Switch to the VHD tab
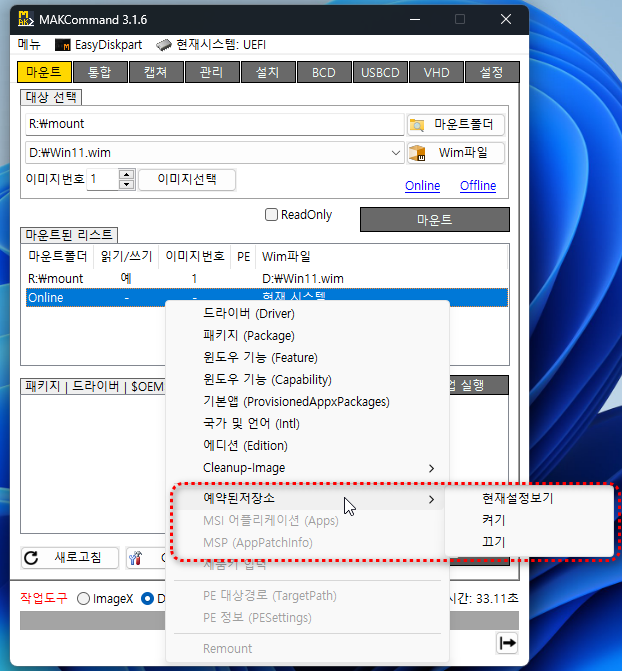 click(436, 72)
